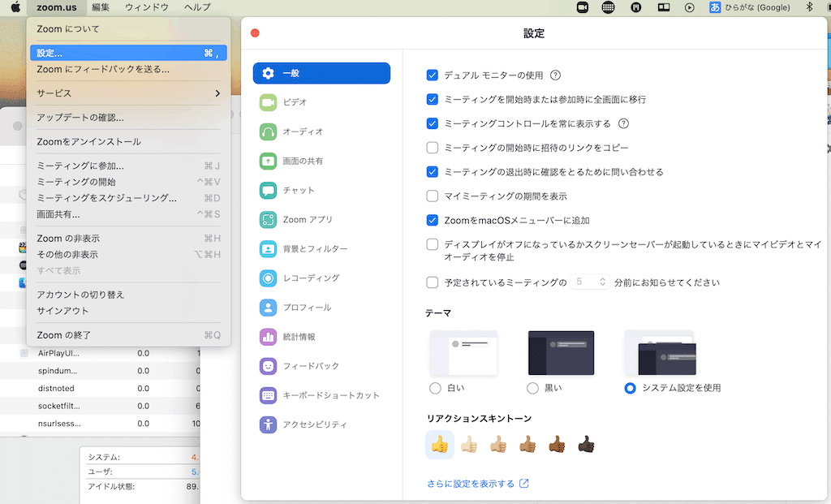Viewport: 831px width, 504px height.
Task: Enable ディスプレイがオフ時にマイビデオ停止 checkbox
Action: (433, 244)
